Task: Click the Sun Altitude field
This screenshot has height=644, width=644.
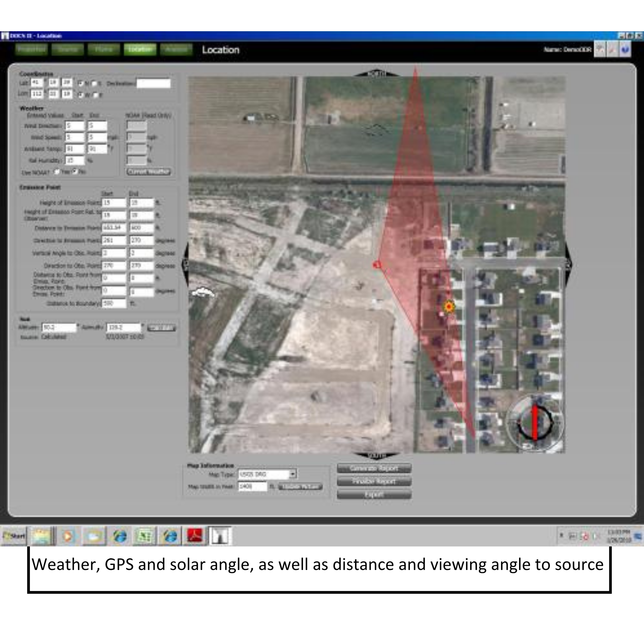Action: 59,328
